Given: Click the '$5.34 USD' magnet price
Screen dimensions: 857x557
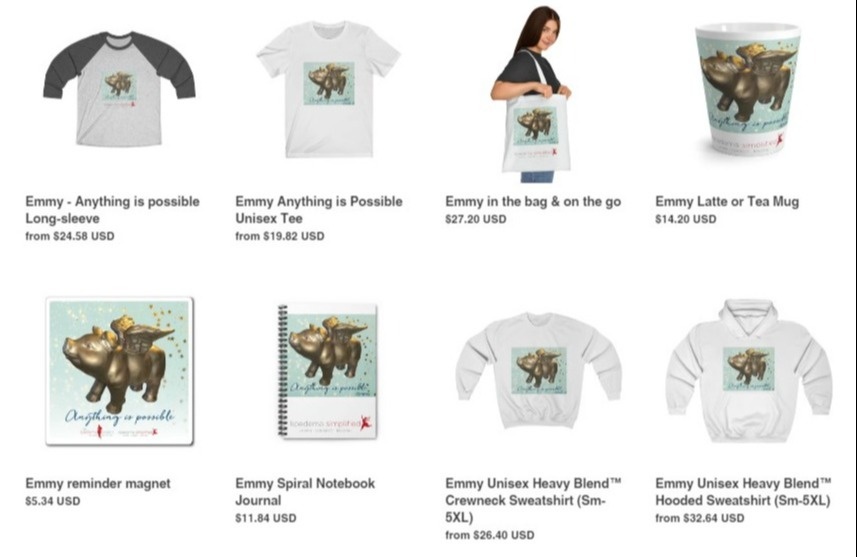Looking at the screenshot, I should tap(52, 501).
